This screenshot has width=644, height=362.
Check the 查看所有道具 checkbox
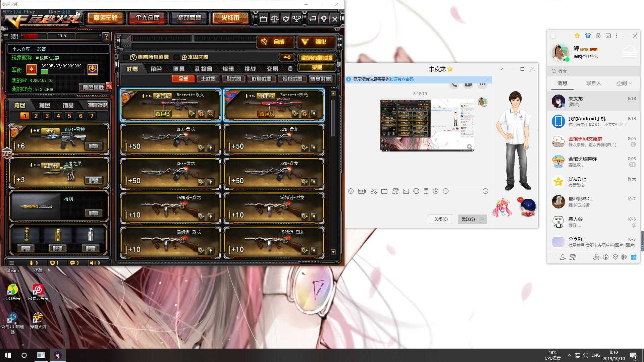tap(125, 57)
